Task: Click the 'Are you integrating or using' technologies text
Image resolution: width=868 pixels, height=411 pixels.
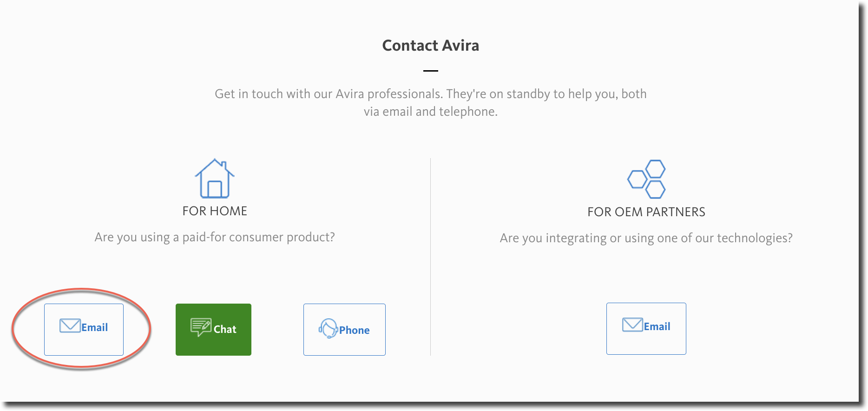Action: (x=646, y=238)
